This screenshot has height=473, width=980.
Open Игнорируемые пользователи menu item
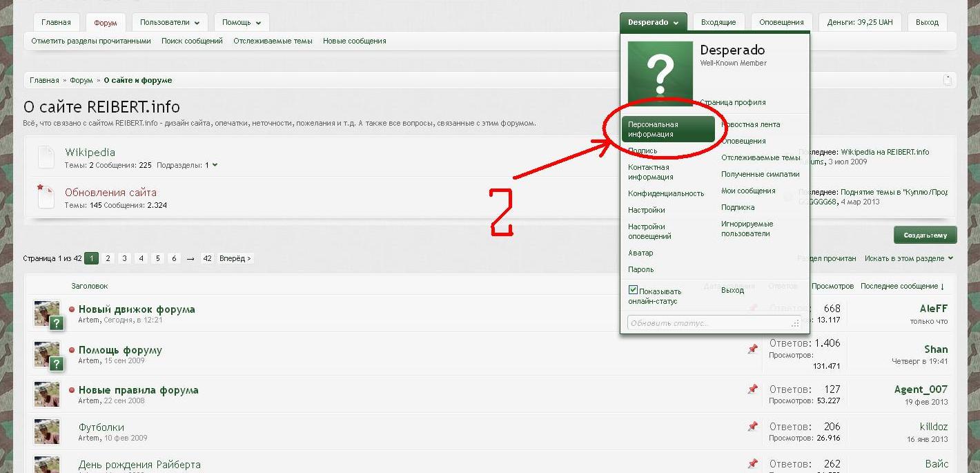pyautogui.click(x=747, y=229)
